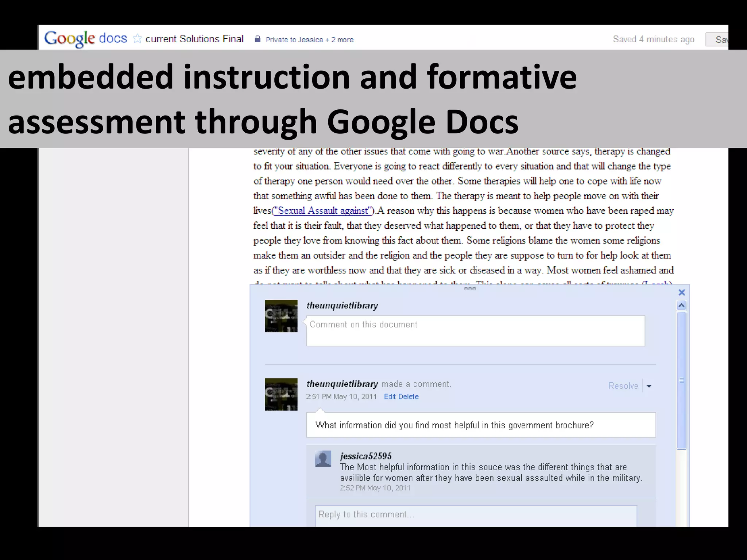Click the comments panel scrollbar thumb
The image size is (747, 560).
coord(681,380)
